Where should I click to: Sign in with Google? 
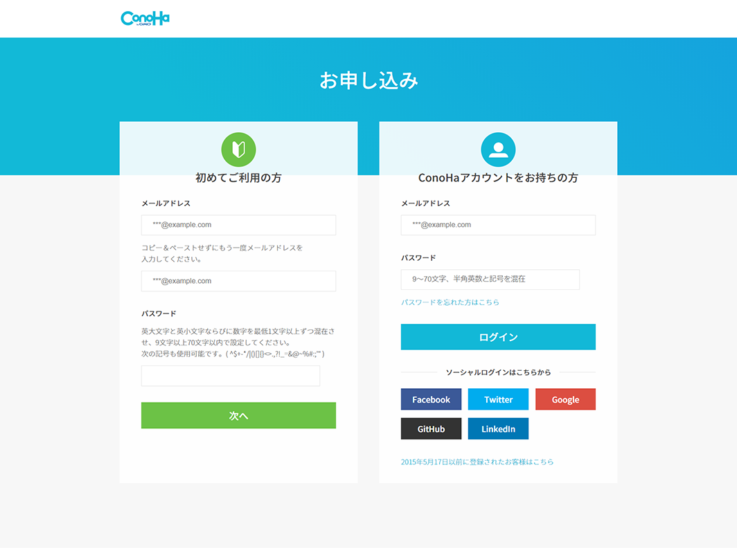[565, 399]
